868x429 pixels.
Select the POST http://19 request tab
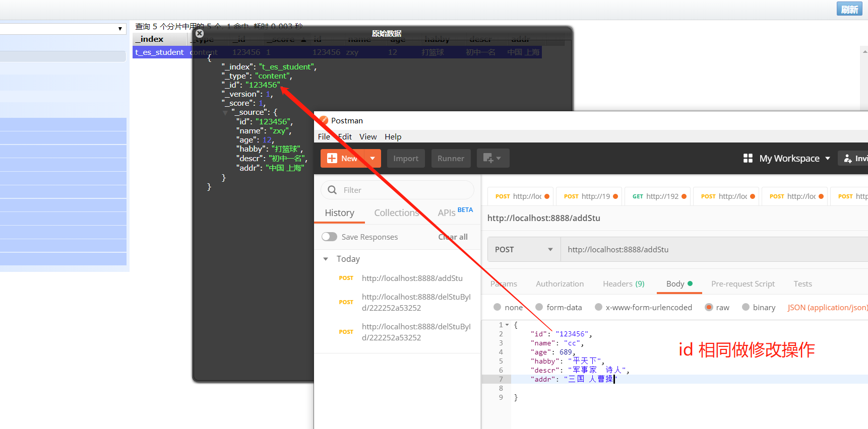click(588, 196)
